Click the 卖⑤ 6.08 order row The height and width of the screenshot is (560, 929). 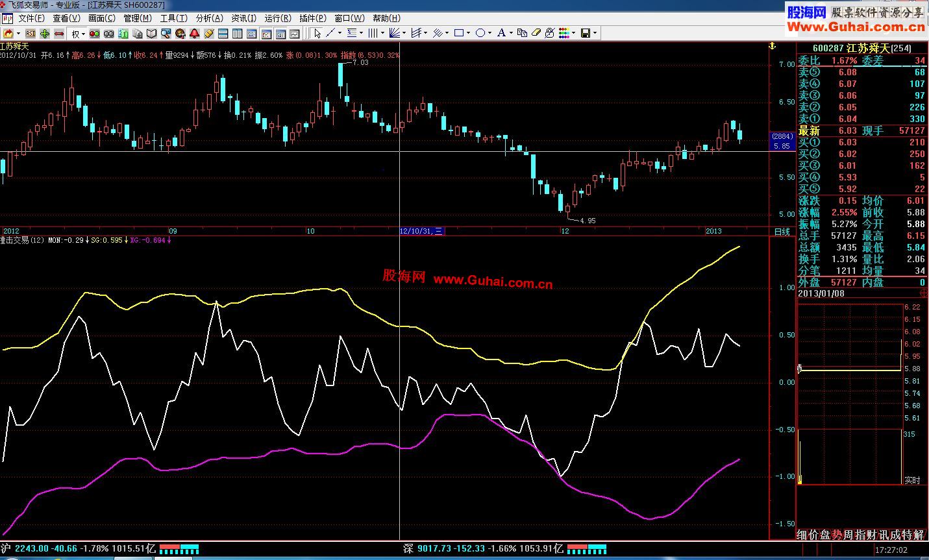861,72
